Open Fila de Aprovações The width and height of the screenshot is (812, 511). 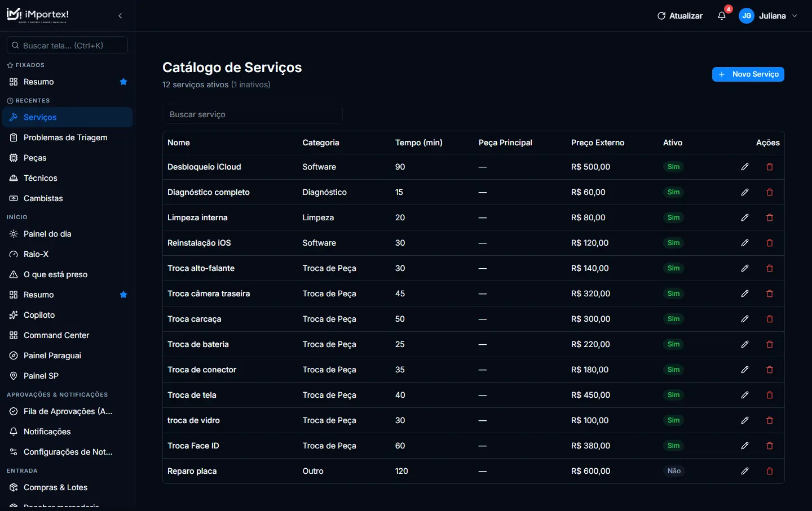pyautogui.click(x=68, y=411)
